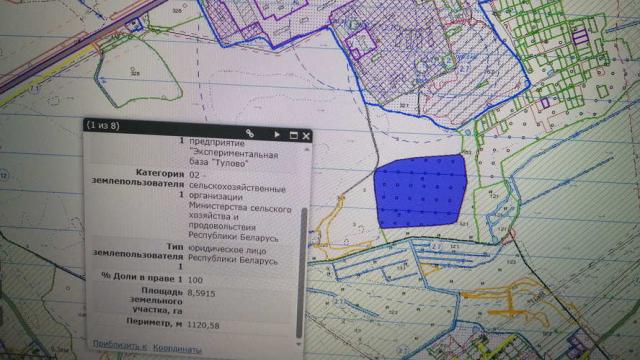The width and height of the screenshot is (640, 360).
Task: Select the highlighted solid blue parcel
Action: click(x=420, y=191)
